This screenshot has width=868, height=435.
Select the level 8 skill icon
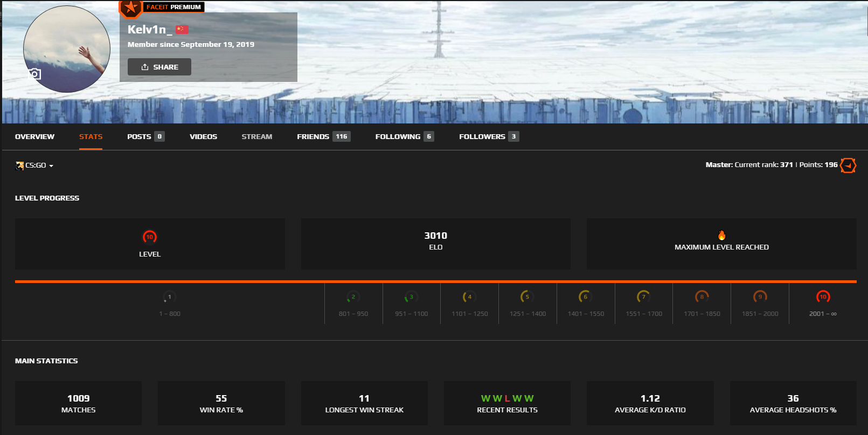702,297
